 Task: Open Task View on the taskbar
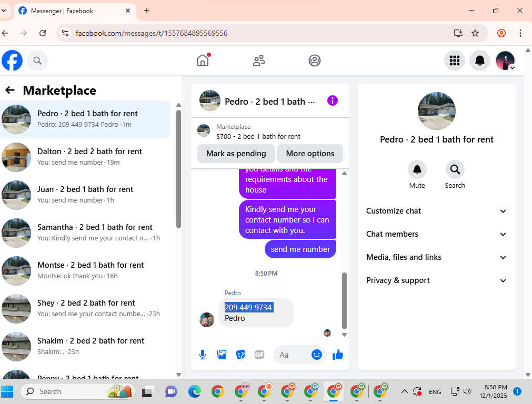coord(147,391)
